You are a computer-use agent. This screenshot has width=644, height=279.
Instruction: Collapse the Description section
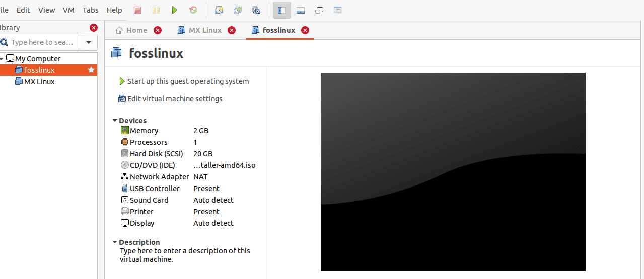(x=115, y=242)
